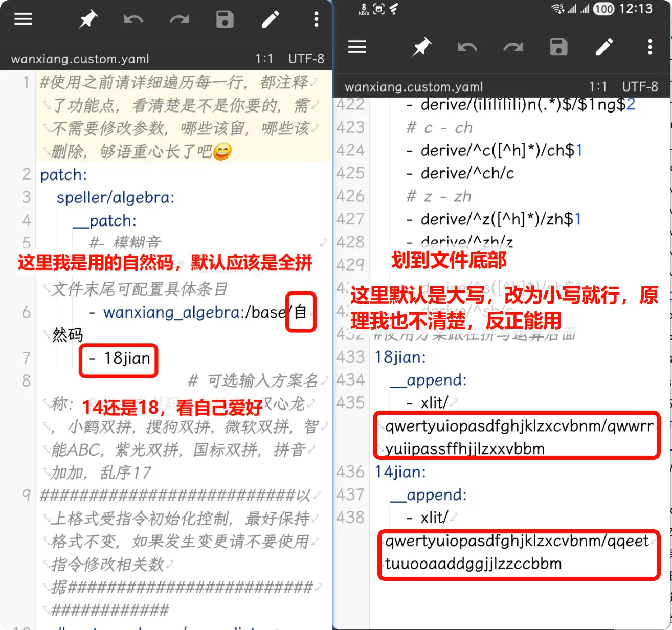Viewport: 672px width, 630px height.
Task: Tap wanxiang.custom.yaml file name in left editor
Action: pos(80,59)
